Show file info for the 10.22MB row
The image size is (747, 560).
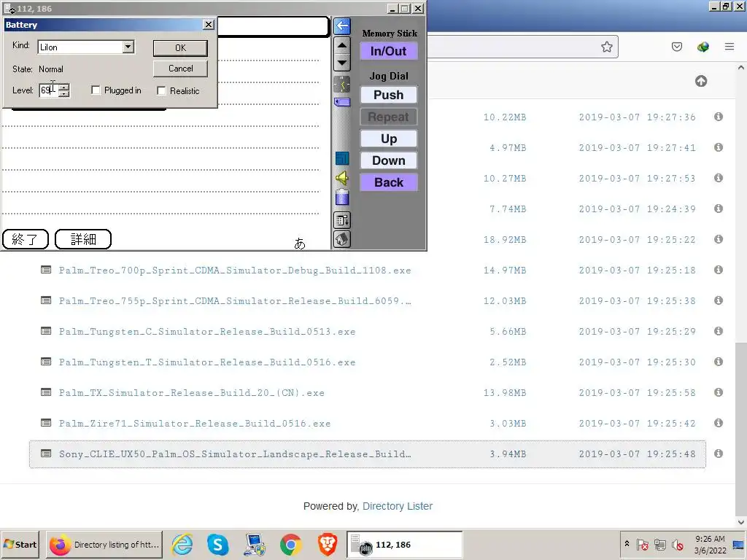coord(719,117)
